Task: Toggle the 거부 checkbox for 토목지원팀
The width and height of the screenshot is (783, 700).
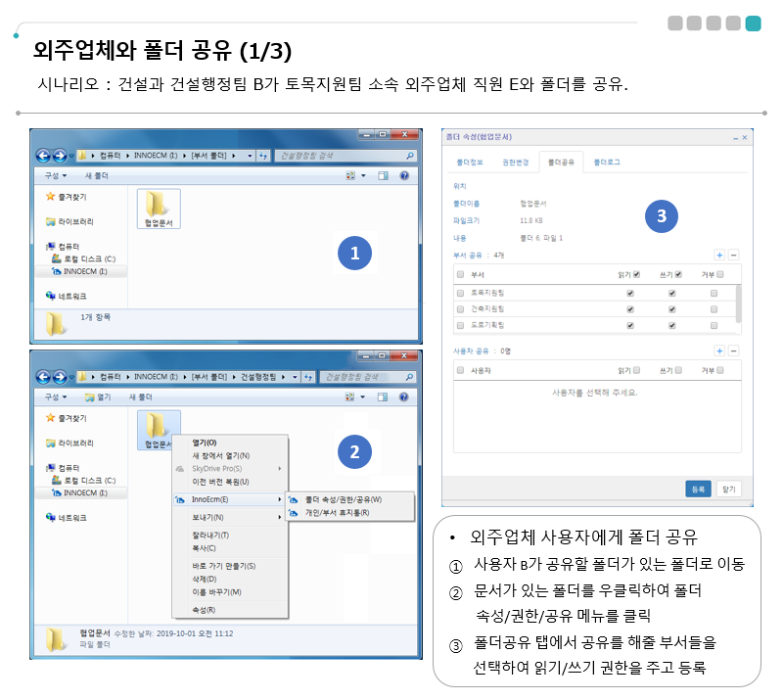Action: (714, 293)
